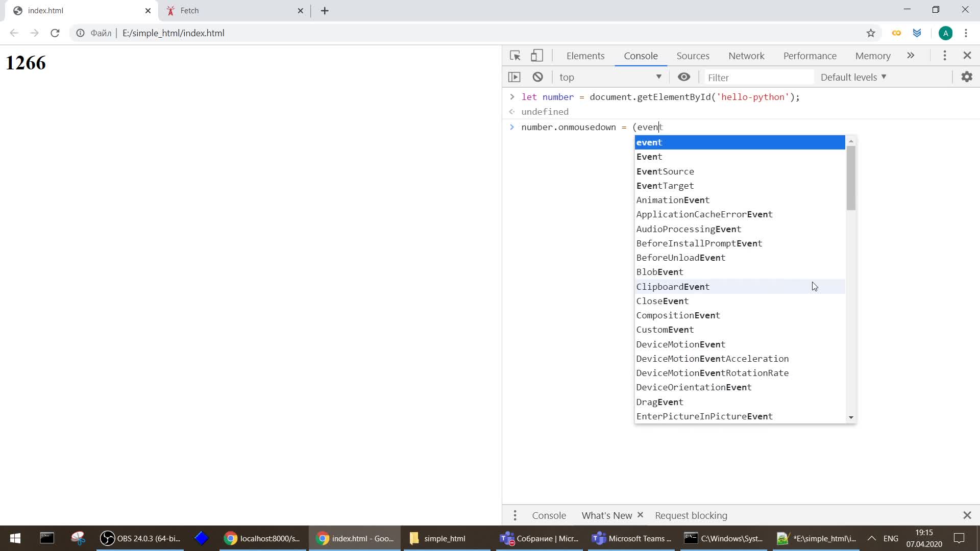Expand the system tray hidden icons
Image resolution: width=980 pixels, height=551 pixels.
(x=871, y=538)
